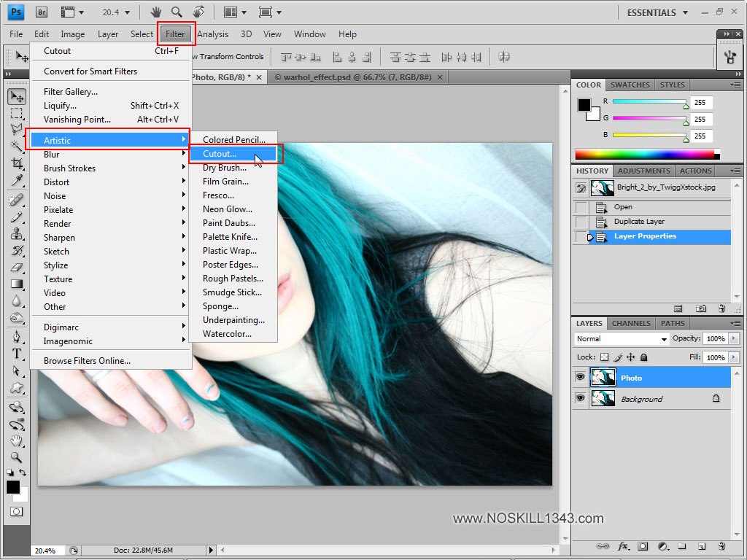Add a layer style with fx icon
Viewport: 747px width, 560px height.
pyautogui.click(x=623, y=545)
